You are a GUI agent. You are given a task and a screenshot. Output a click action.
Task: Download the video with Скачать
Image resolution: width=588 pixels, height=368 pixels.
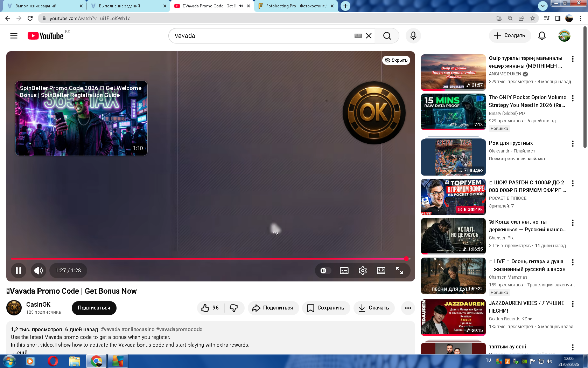click(374, 308)
